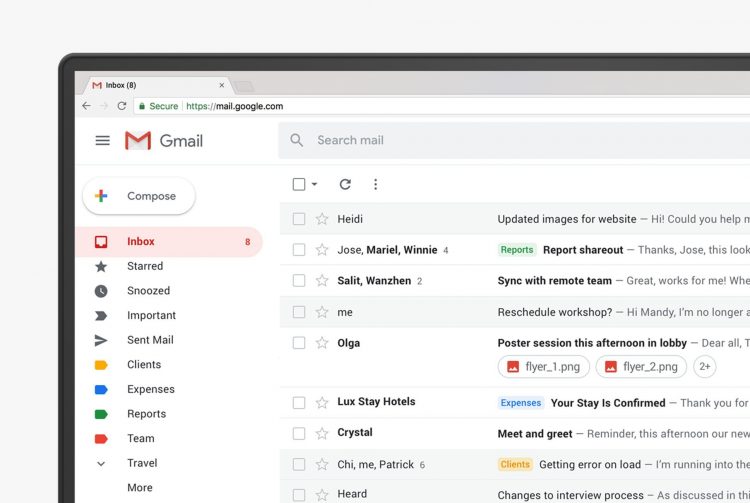Star the email from me
This screenshot has width=750, height=503.
coord(322,312)
